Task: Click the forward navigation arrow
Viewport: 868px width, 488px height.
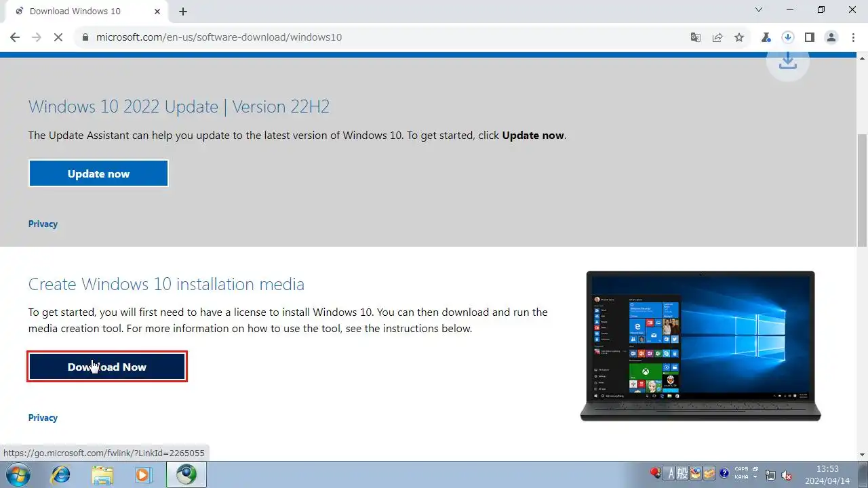Action: (x=37, y=37)
